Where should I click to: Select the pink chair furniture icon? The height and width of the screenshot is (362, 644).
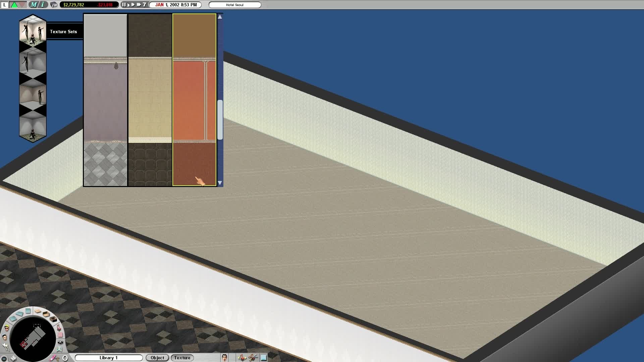(x=59, y=328)
